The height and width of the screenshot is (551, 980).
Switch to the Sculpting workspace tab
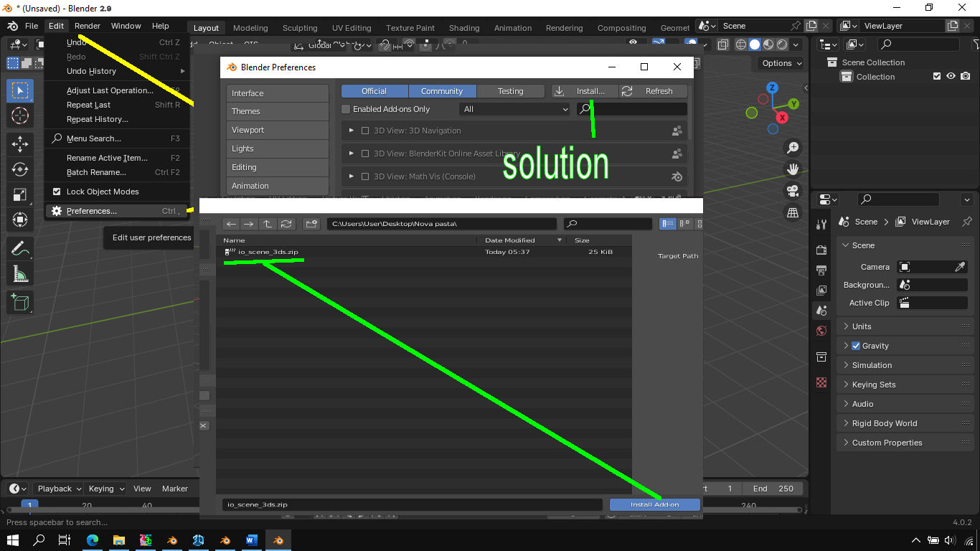point(300,28)
